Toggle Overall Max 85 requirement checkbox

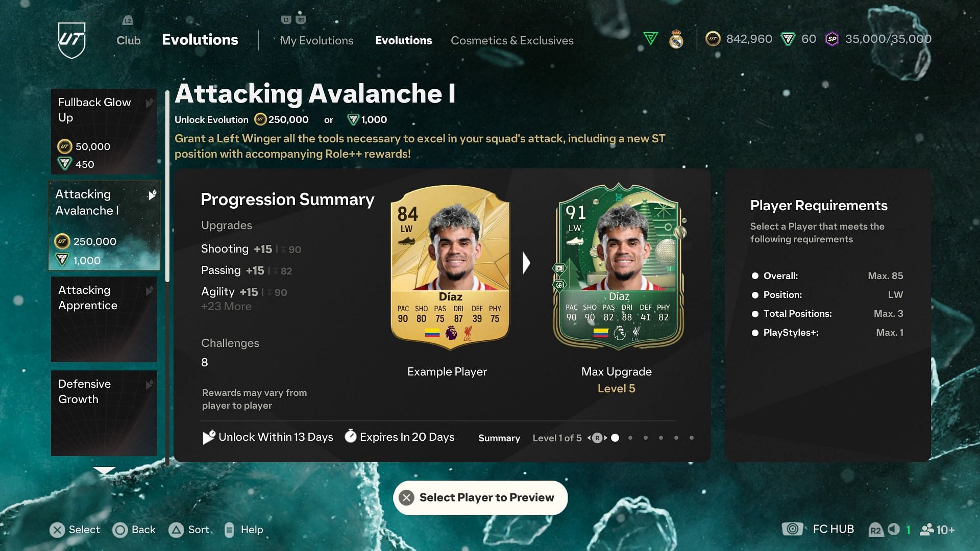pyautogui.click(x=755, y=275)
